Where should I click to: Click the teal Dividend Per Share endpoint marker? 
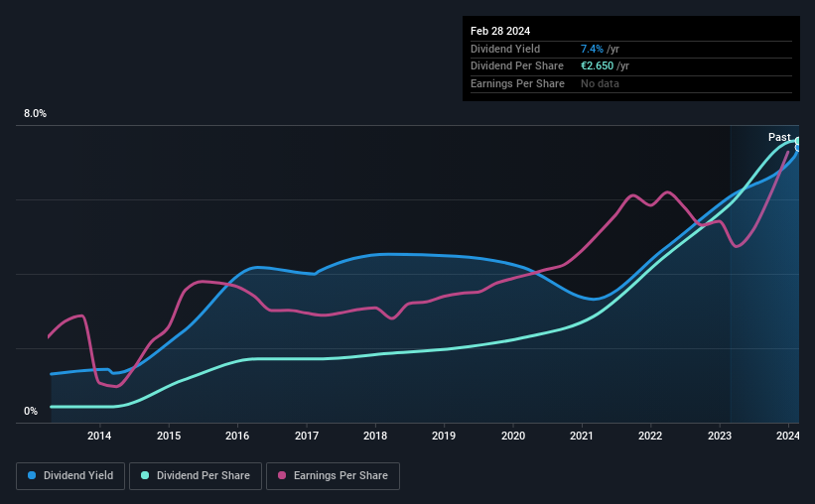(797, 141)
